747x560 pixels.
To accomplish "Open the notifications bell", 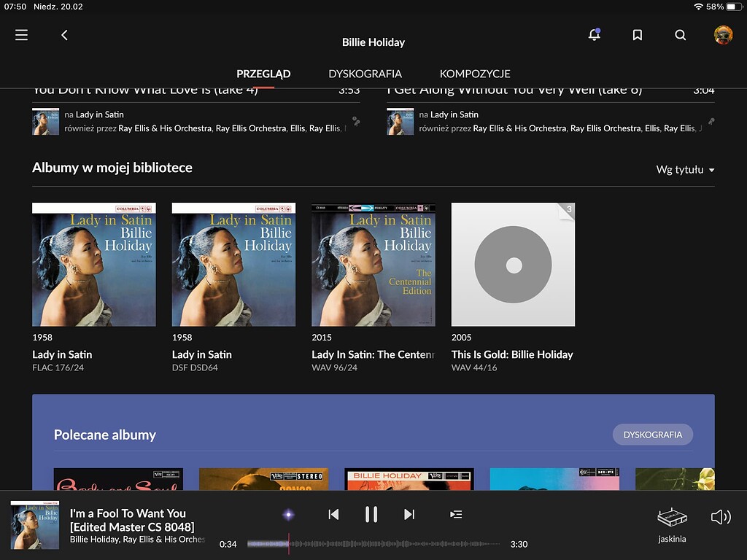I will click(594, 35).
